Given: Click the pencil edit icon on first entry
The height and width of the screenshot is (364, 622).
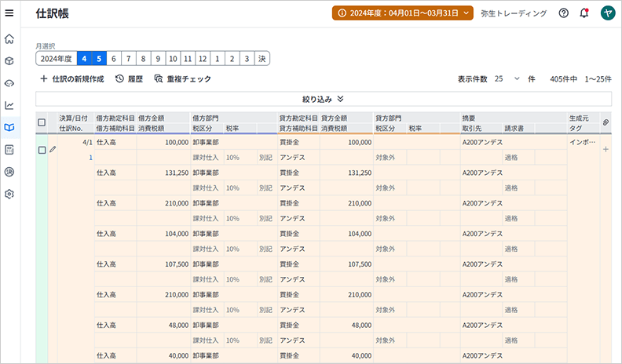Looking at the screenshot, I should [x=53, y=150].
